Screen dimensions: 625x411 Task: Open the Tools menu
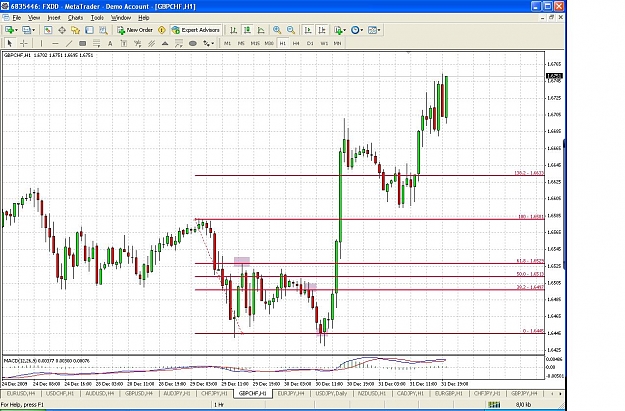click(x=97, y=18)
